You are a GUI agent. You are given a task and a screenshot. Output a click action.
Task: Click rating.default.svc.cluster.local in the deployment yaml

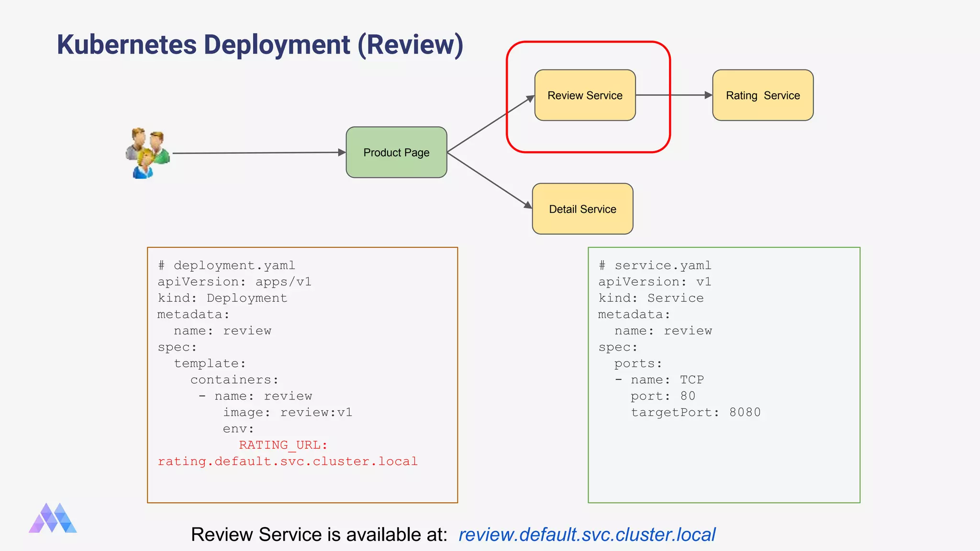tap(288, 461)
